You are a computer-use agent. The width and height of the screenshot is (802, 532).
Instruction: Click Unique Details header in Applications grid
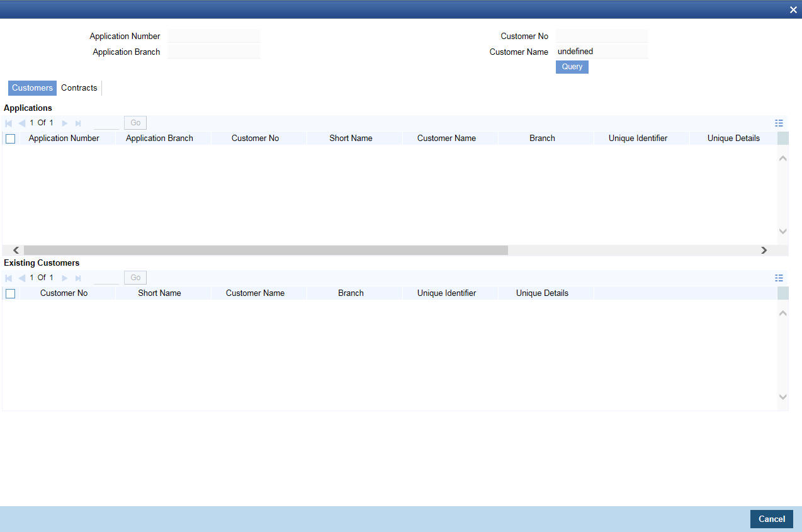click(x=733, y=139)
